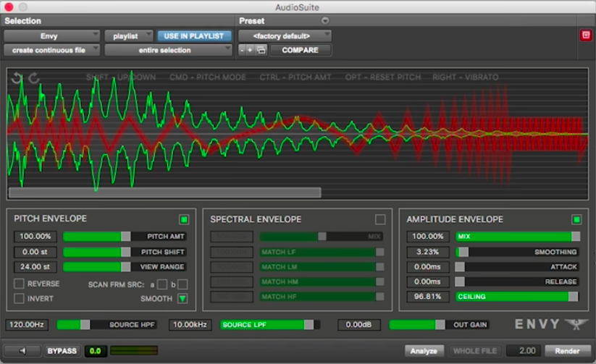
Task: Click the 2.00 handle length field
Action: click(524, 351)
